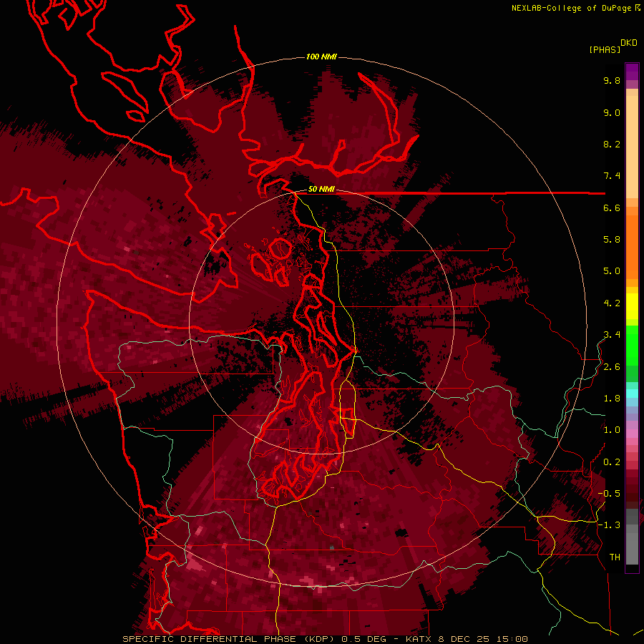Viewport: 644px width, 644px height.
Task: Click the TH label on the scale
Action: [x=615, y=557]
